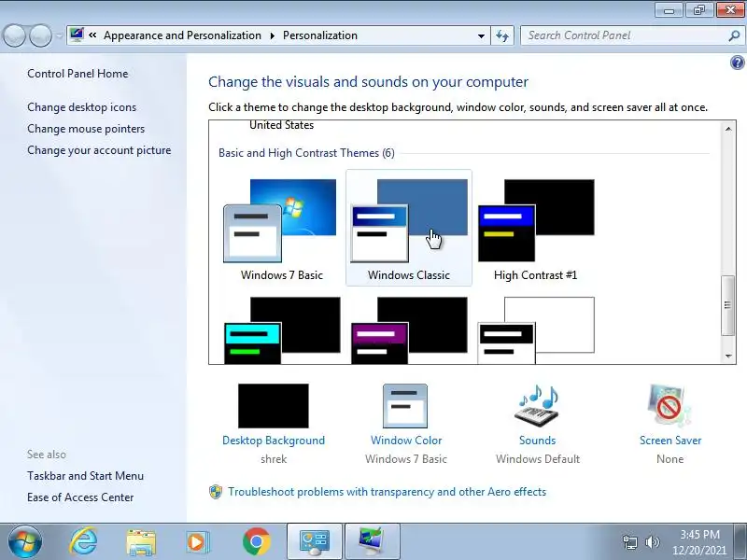This screenshot has width=747, height=560.
Task: Click the theme list scrollbar thumb
Action: pyautogui.click(x=727, y=305)
